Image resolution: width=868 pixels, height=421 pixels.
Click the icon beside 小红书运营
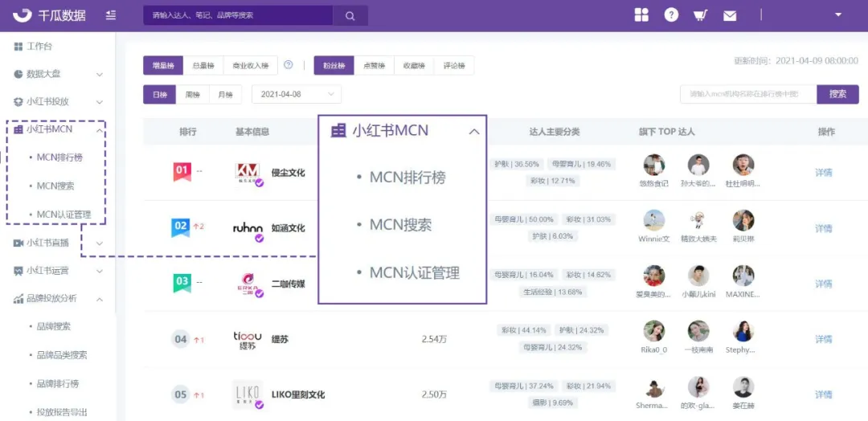pyautogui.click(x=18, y=271)
